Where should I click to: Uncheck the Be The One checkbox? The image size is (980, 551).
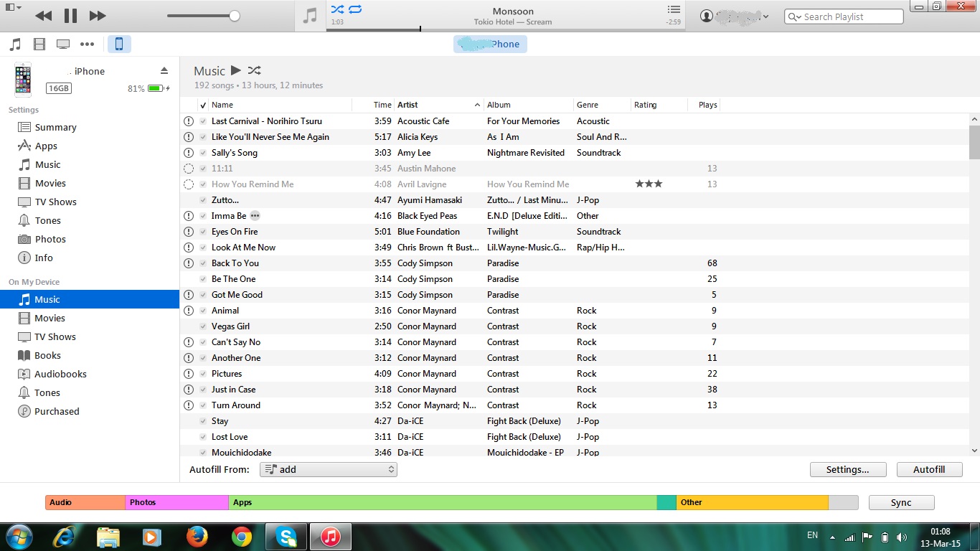point(203,279)
